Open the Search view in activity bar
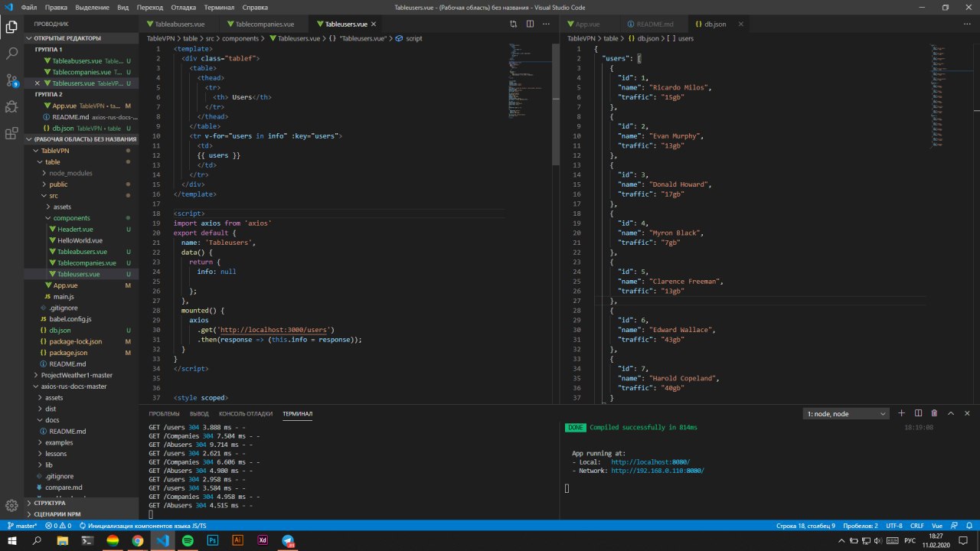The height and width of the screenshot is (551, 980). pyautogui.click(x=11, y=54)
